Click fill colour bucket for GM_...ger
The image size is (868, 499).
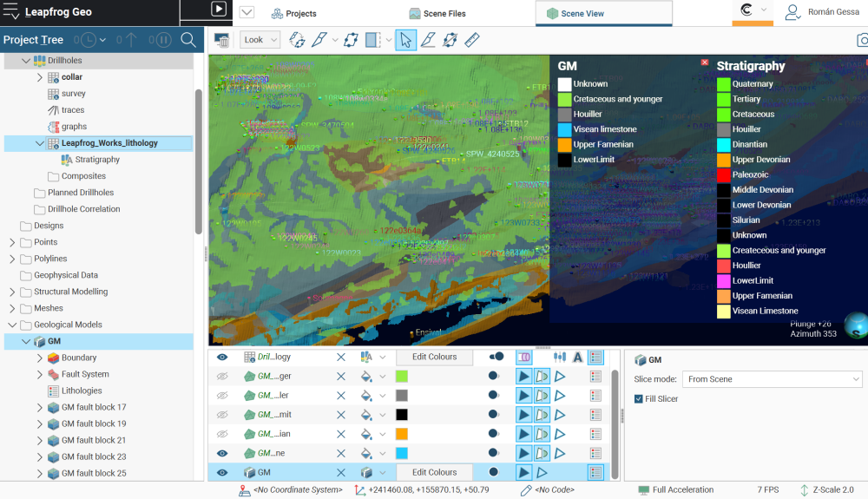pyautogui.click(x=366, y=377)
